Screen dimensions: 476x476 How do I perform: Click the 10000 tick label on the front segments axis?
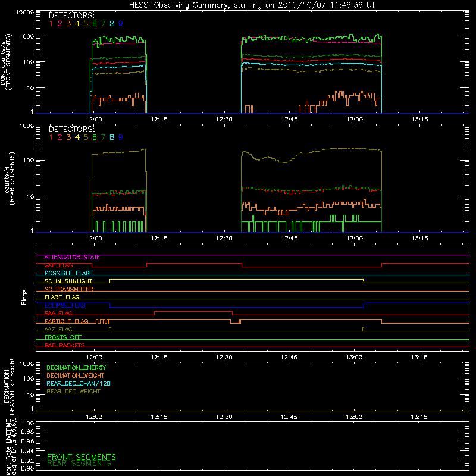(x=25, y=12)
